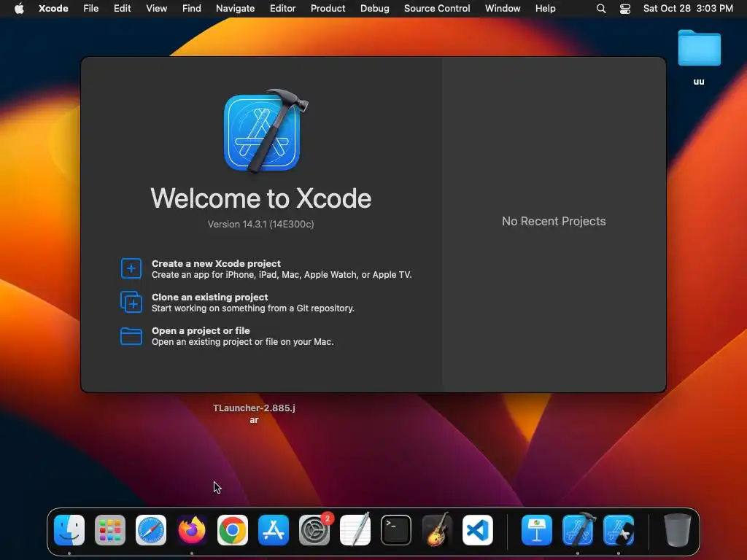
Task: Launch GarageBand from the Dock
Action: point(437,529)
